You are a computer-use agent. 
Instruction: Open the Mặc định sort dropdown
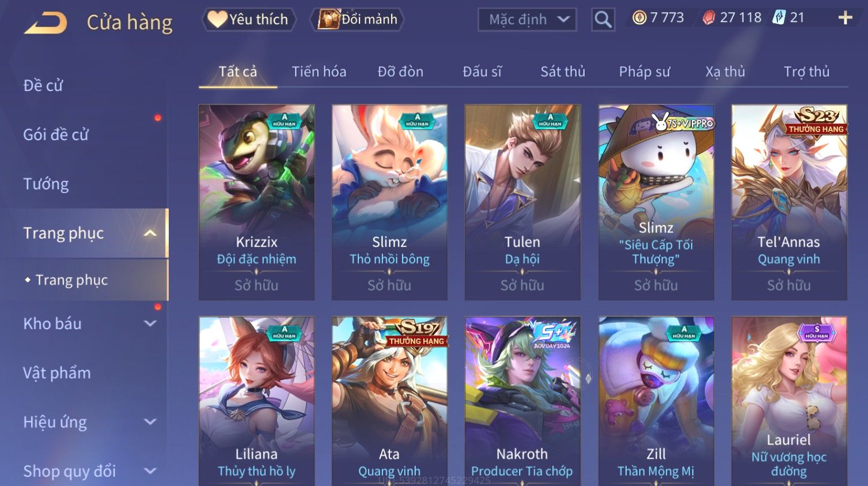tap(526, 20)
